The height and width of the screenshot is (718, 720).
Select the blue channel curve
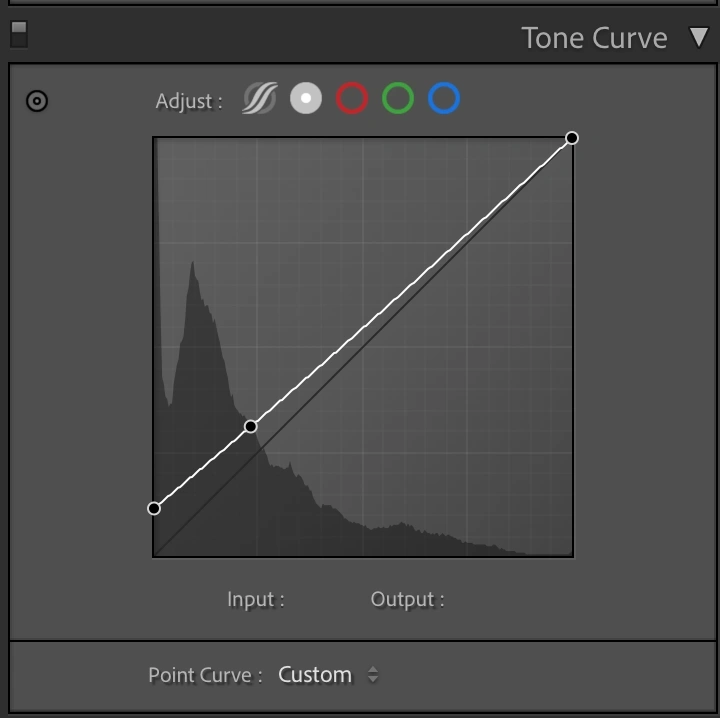tap(444, 99)
